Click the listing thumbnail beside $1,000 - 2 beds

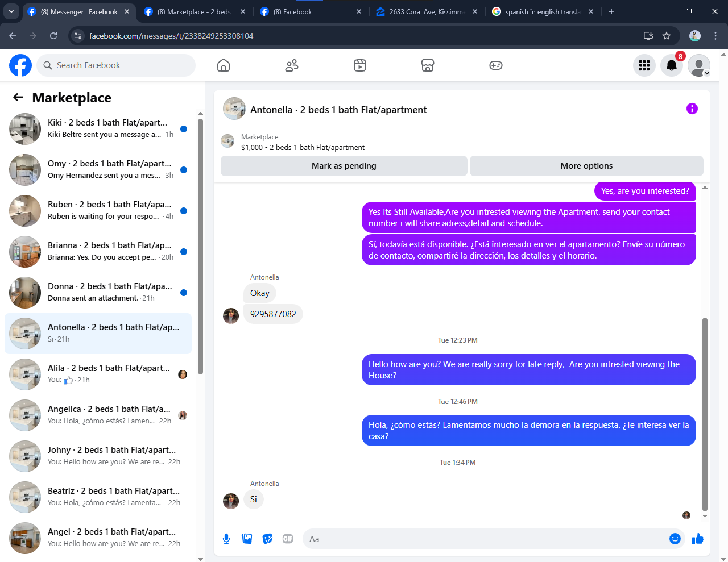click(227, 141)
